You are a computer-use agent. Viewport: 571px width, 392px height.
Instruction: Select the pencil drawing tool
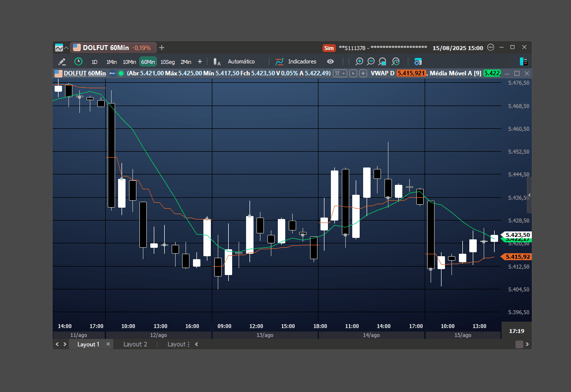(62, 62)
